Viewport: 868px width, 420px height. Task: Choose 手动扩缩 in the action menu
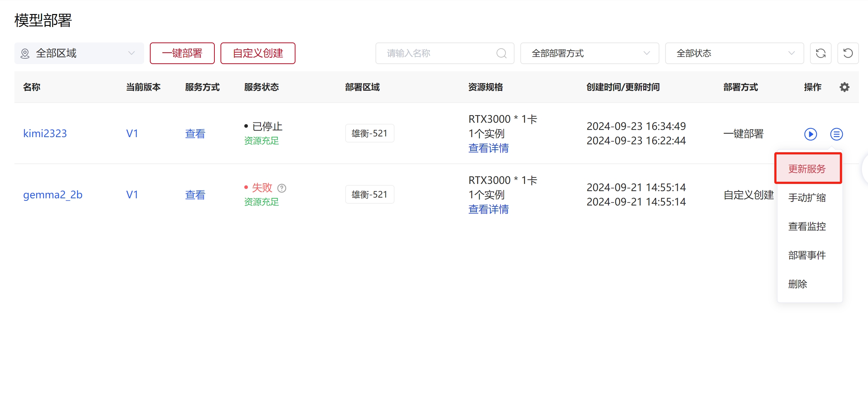[x=807, y=198]
